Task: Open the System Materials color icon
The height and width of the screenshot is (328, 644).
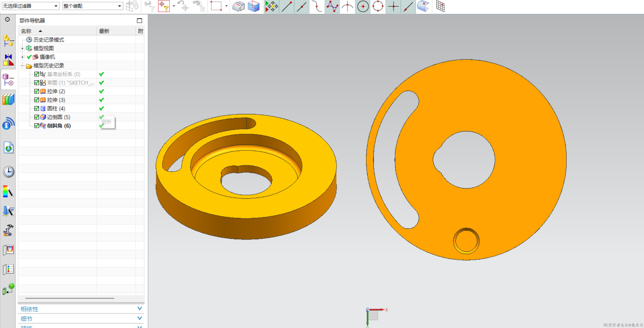Action: coord(8,192)
